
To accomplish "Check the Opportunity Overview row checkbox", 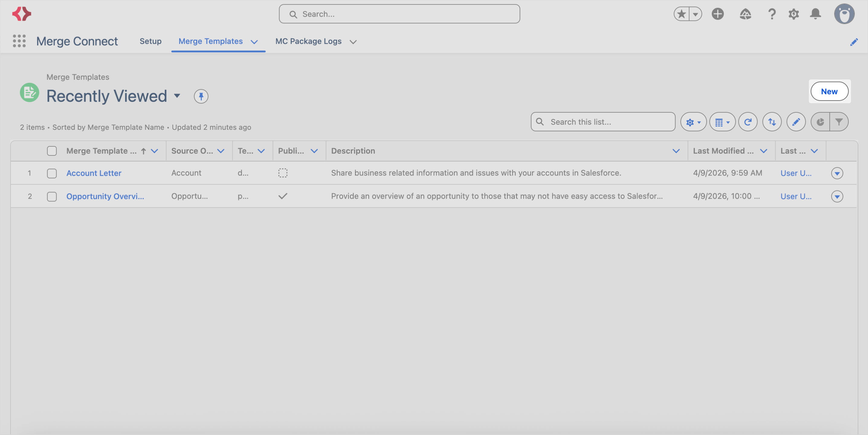I will (52, 197).
